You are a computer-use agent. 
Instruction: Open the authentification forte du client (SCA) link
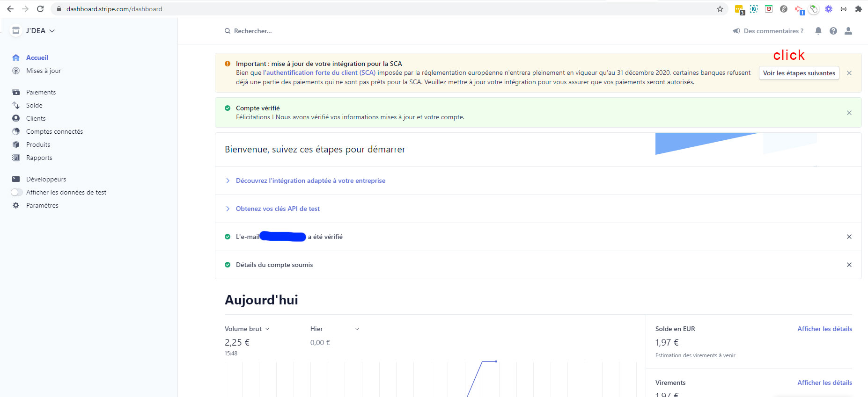point(319,72)
